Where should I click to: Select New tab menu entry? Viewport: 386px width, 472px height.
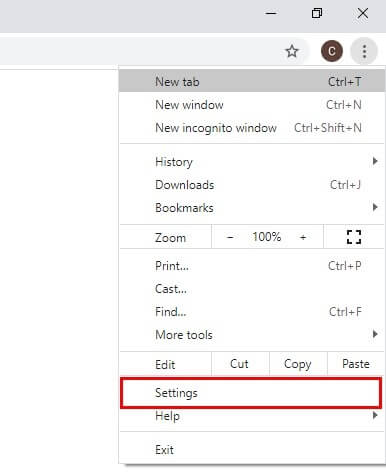252,81
